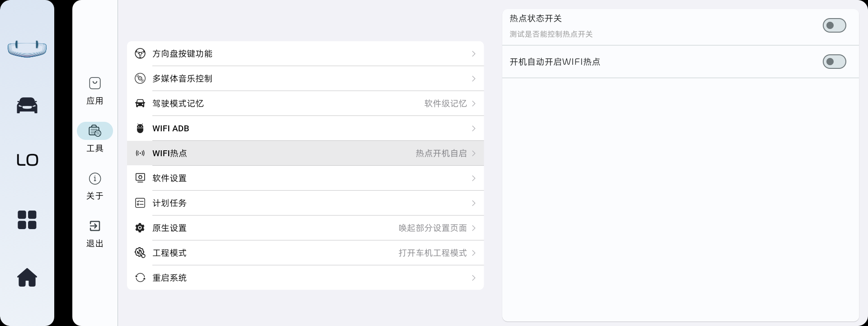The height and width of the screenshot is (326, 868).
Task: Click the WIFI ADB android bug icon
Action: pyautogui.click(x=140, y=128)
